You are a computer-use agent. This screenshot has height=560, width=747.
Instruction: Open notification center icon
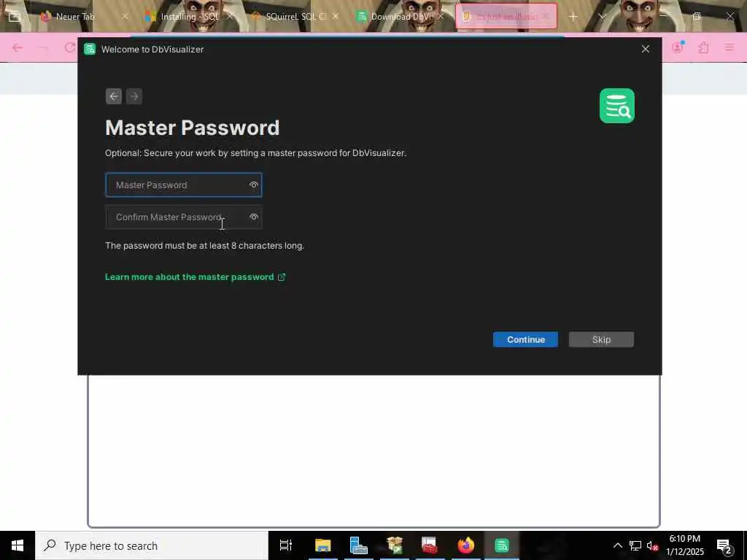[x=724, y=545]
